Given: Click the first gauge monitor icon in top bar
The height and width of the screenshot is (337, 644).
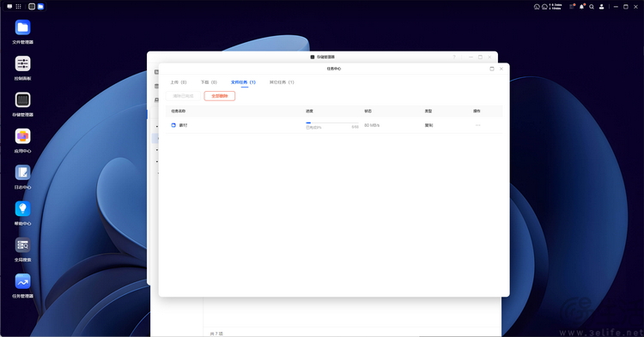Looking at the screenshot, I should (537, 7).
